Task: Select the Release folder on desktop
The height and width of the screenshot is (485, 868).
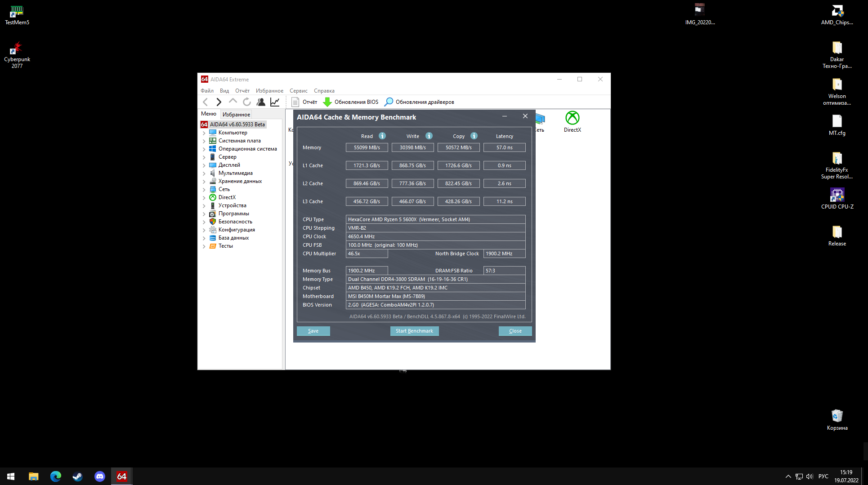Action: point(837,236)
